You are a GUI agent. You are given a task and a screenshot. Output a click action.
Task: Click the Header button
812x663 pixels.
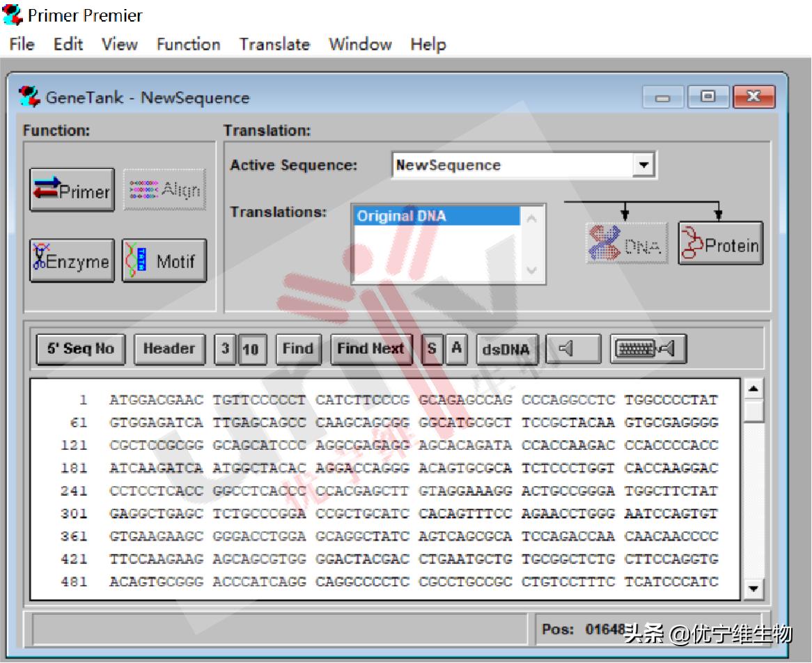169,349
